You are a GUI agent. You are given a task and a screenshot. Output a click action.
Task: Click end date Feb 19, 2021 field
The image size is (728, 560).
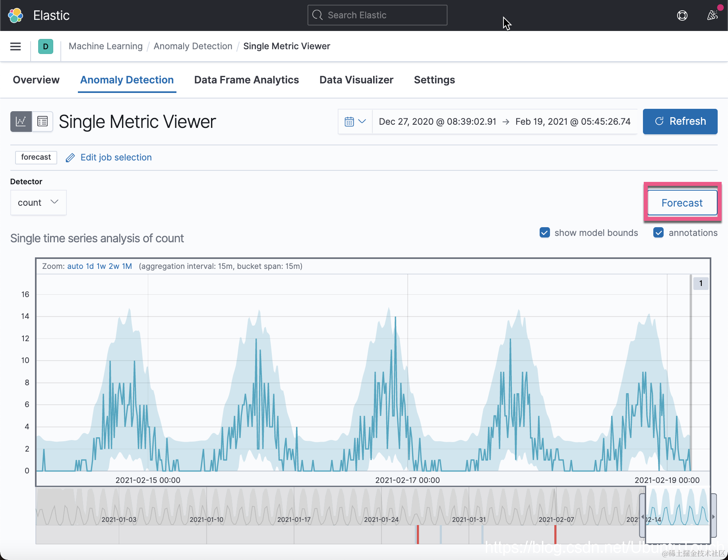(x=573, y=122)
